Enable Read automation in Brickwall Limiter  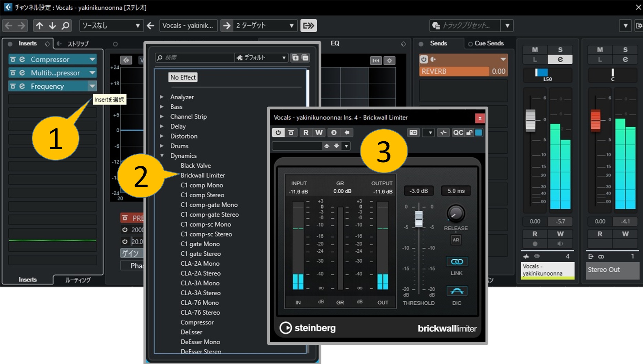[306, 133]
